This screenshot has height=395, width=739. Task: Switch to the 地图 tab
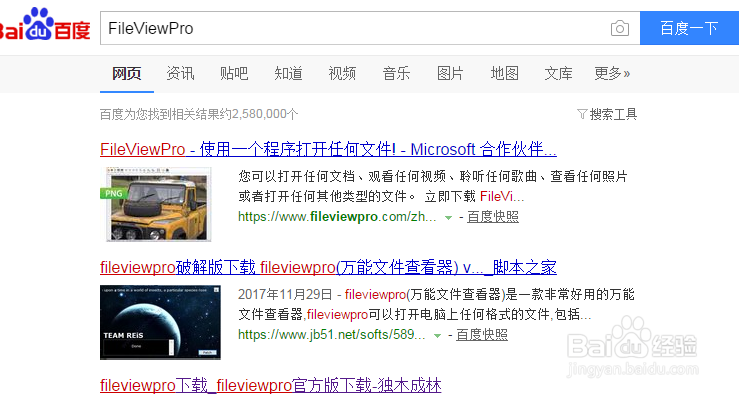504,74
